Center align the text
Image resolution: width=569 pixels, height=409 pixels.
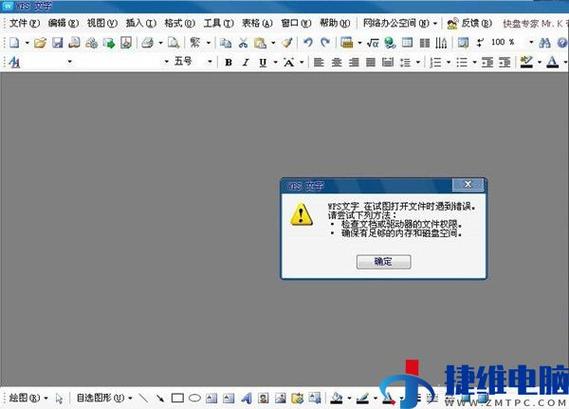coord(336,62)
